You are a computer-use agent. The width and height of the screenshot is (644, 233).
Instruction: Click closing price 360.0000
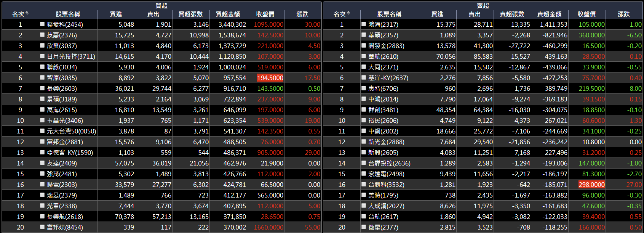pyautogui.click(x=591, y=35)
